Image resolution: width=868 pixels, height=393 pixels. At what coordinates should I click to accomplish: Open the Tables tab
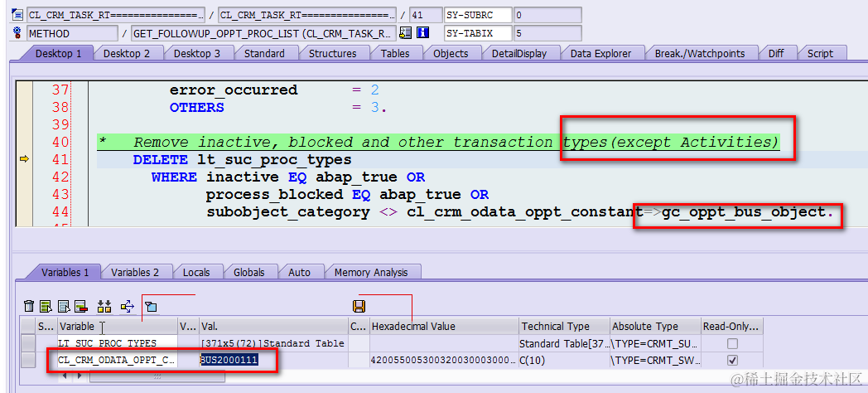[x=395, y=53]
